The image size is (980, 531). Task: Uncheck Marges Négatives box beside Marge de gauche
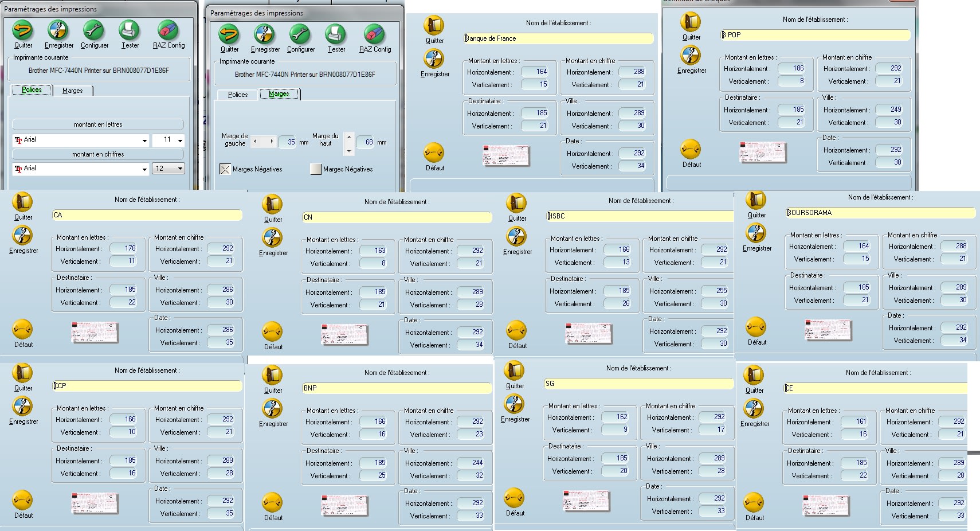(225, 169)
